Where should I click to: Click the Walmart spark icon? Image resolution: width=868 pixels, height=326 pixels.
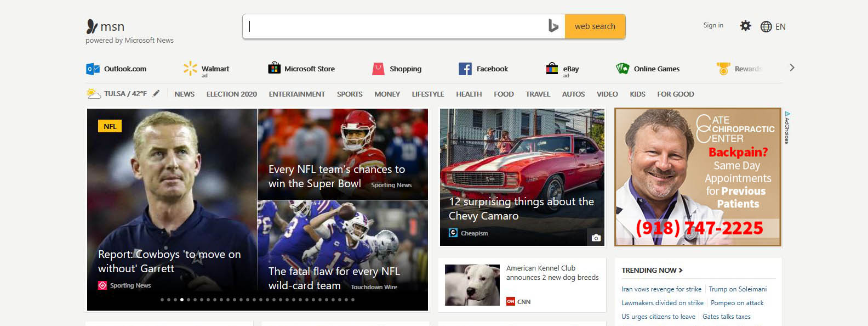[190, 68]
